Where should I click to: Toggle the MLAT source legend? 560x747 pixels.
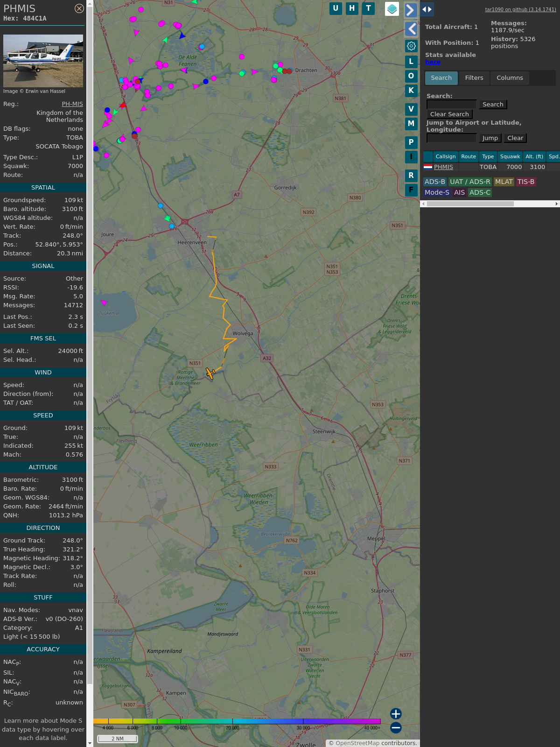point(504,182)
